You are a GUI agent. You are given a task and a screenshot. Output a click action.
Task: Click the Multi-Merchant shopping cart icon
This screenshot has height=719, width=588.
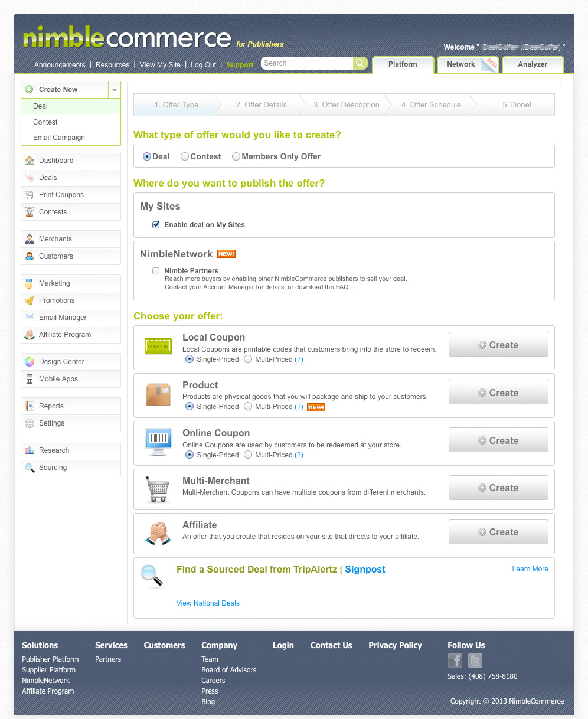[158, 489]
